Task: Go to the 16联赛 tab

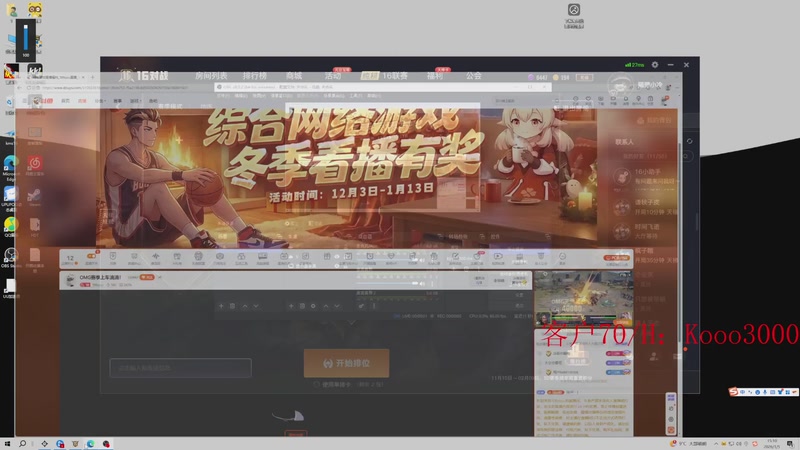Action: pyautogui.click(x=394, y=76)
